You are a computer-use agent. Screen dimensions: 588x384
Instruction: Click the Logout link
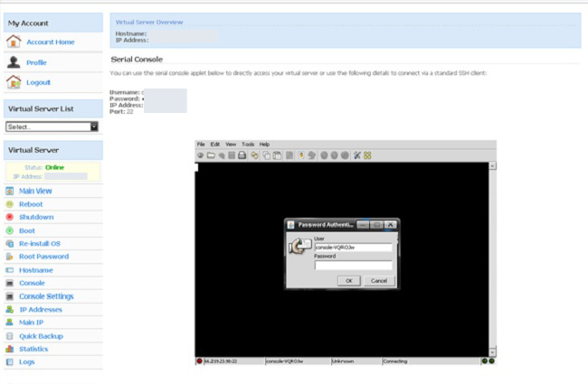tap(38, 82)
